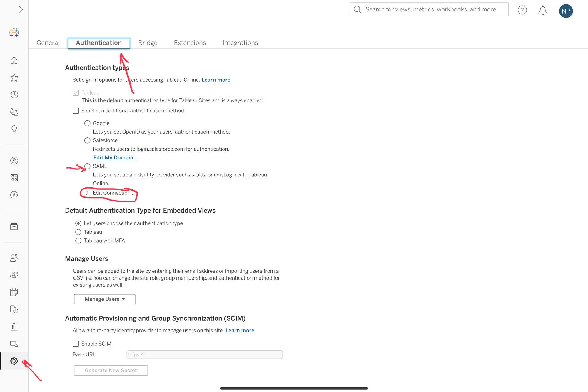Select the Salesforce radio button
588x392 pixels.
click(x=87, y=140)
